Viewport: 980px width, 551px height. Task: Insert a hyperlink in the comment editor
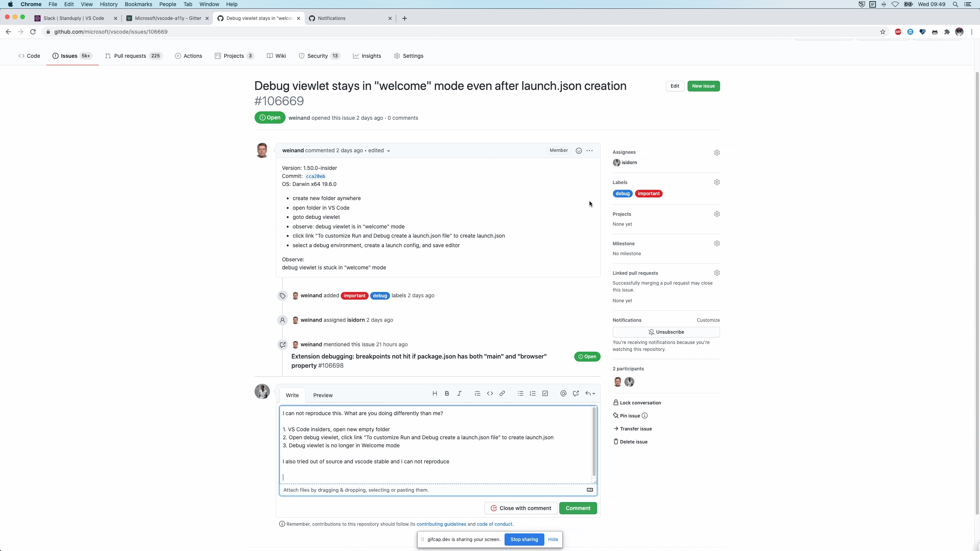click(x=502, y=394)
